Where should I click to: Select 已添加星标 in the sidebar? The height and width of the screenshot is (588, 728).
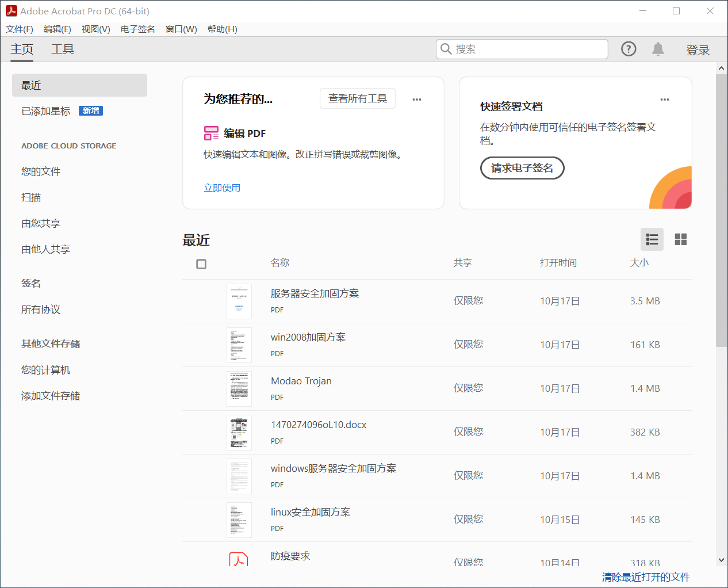pos(46,111)
